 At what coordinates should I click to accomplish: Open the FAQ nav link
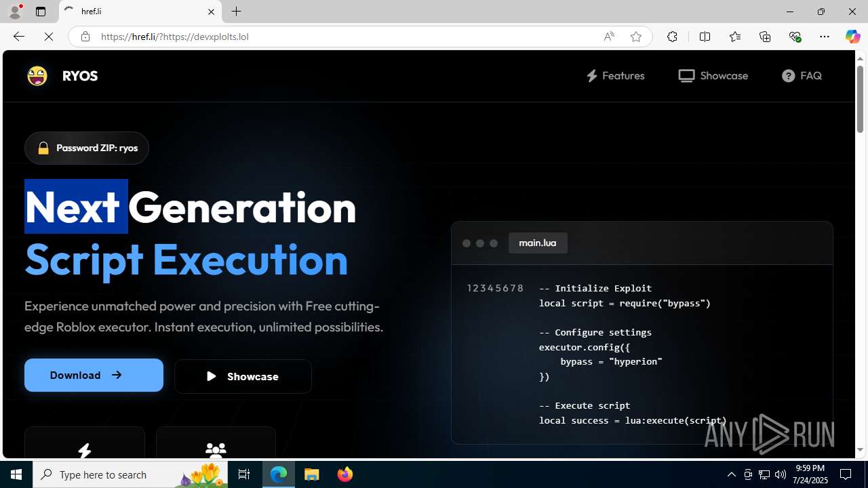[802, 75]
